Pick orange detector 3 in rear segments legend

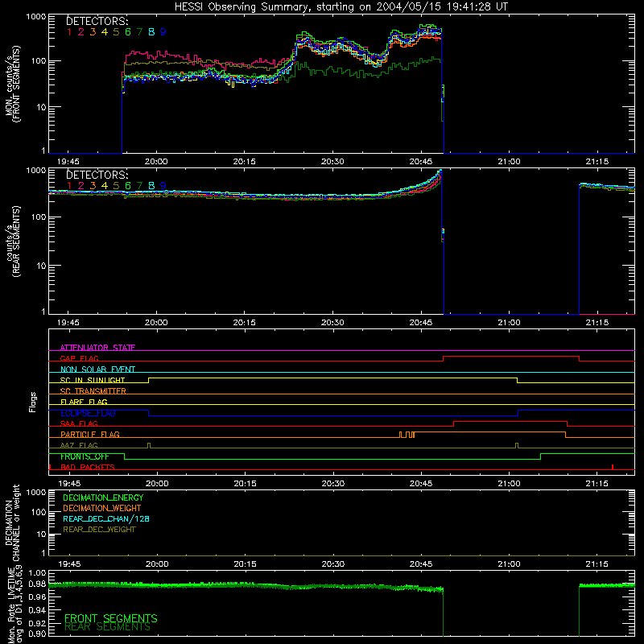coord(93,186)
